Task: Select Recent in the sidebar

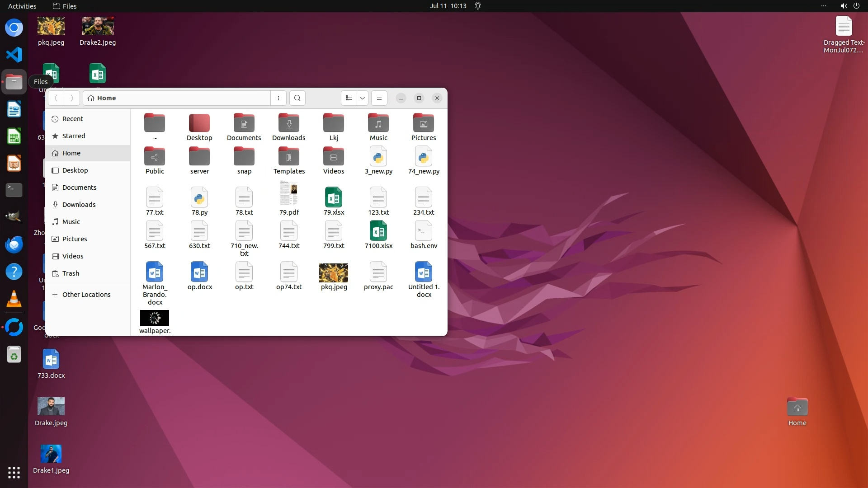Action: (x=72, y=119)
